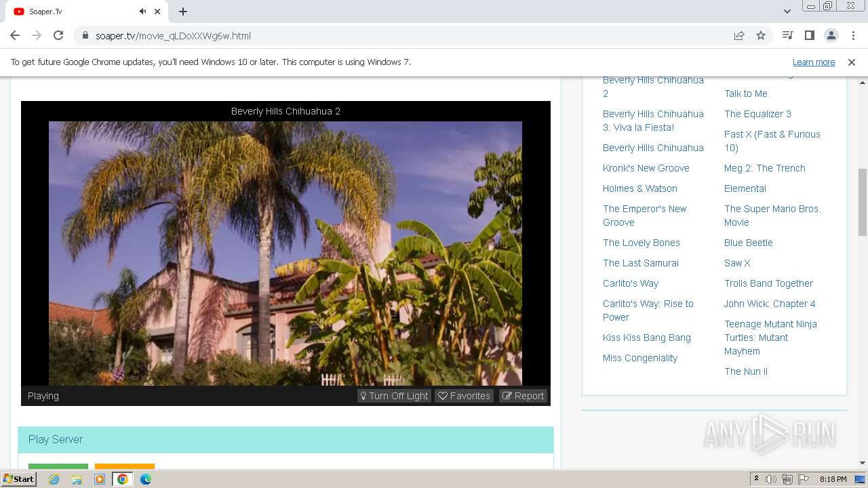Open the media control icon
868x488 pixels.
tap(787, 35)
